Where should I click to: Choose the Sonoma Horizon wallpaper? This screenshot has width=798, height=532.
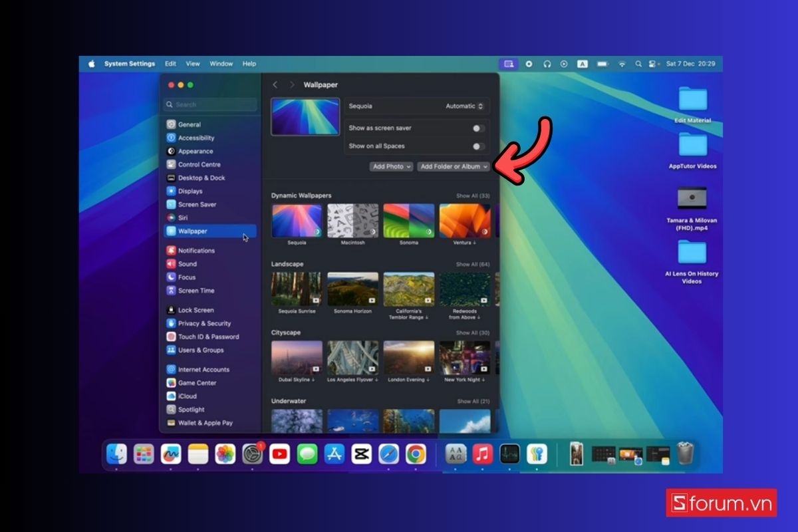point(352,289)
